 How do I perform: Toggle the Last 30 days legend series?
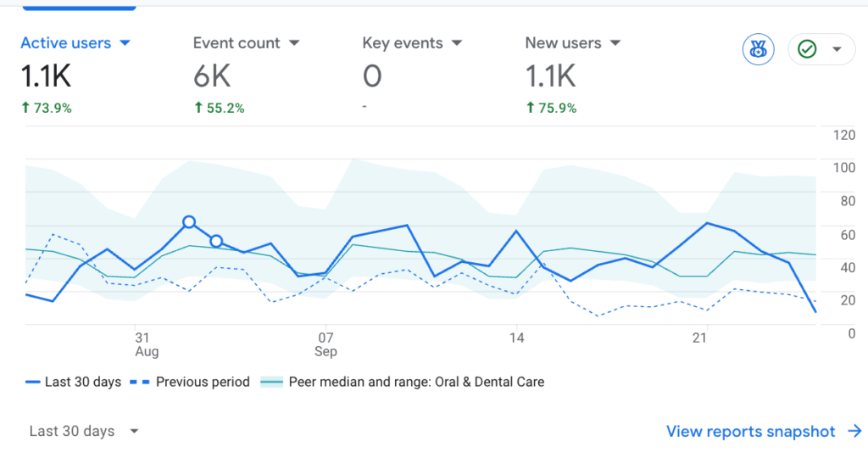click(x=74, y=382)
